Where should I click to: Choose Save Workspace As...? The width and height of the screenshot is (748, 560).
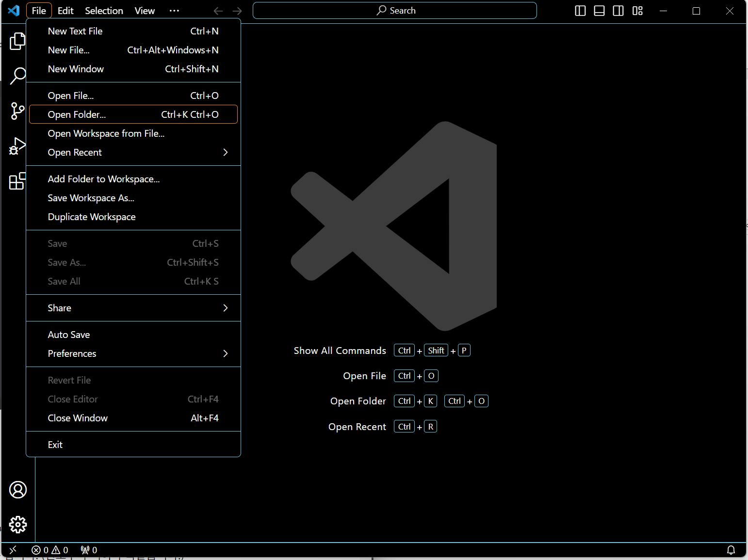[x=133, y=198]
